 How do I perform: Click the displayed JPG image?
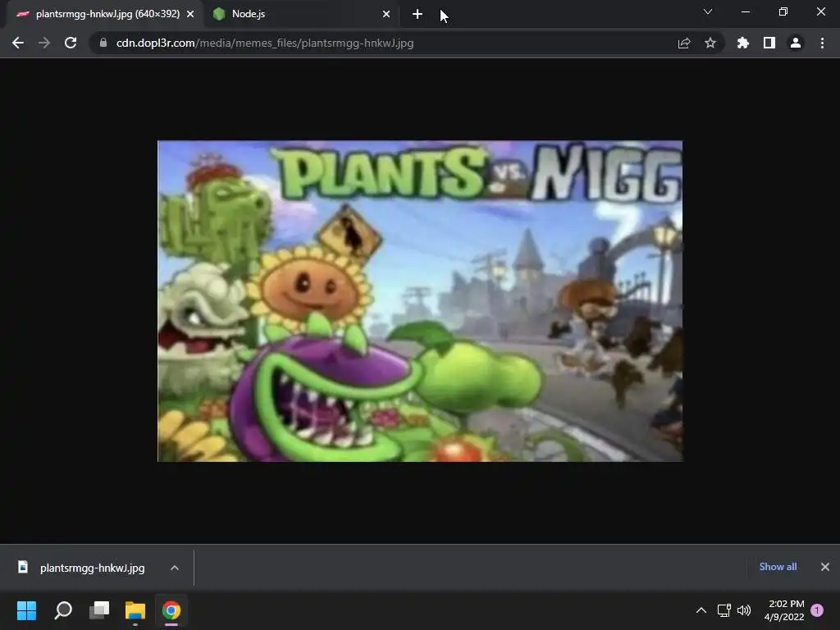point(420,301)
